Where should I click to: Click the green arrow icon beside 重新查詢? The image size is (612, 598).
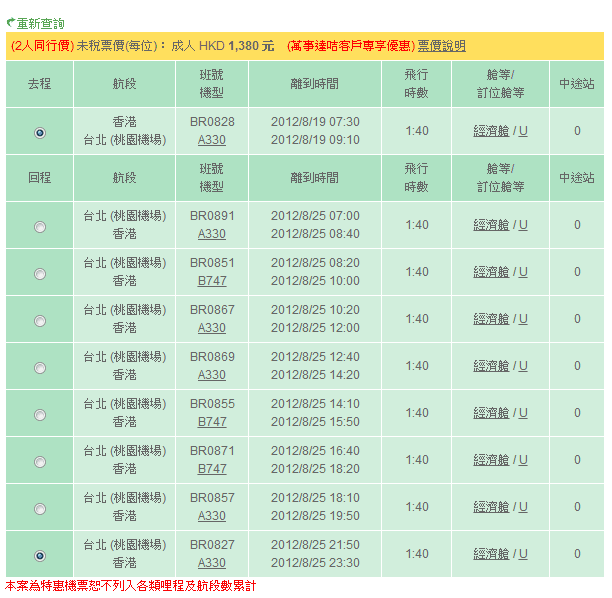10,22
